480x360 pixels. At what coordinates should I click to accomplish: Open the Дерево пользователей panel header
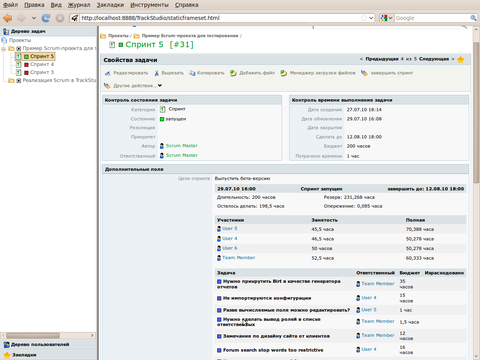48,345
